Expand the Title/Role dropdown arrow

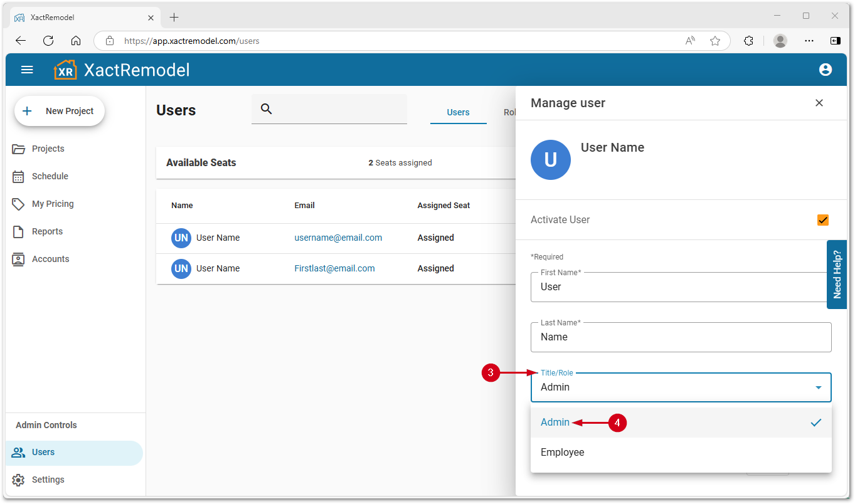[x=818, y=387]
